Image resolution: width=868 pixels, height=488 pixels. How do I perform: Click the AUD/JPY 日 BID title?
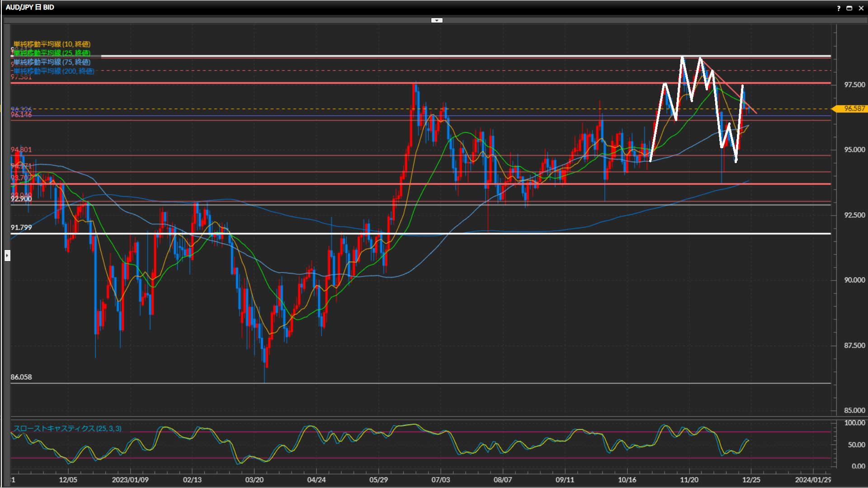[30, 7]
